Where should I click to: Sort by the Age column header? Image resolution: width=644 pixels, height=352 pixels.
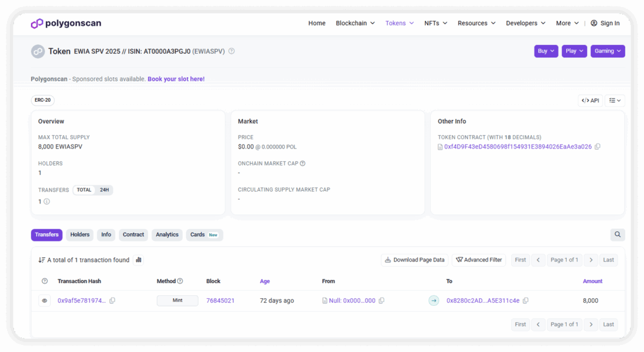click(x=265, y=281)
